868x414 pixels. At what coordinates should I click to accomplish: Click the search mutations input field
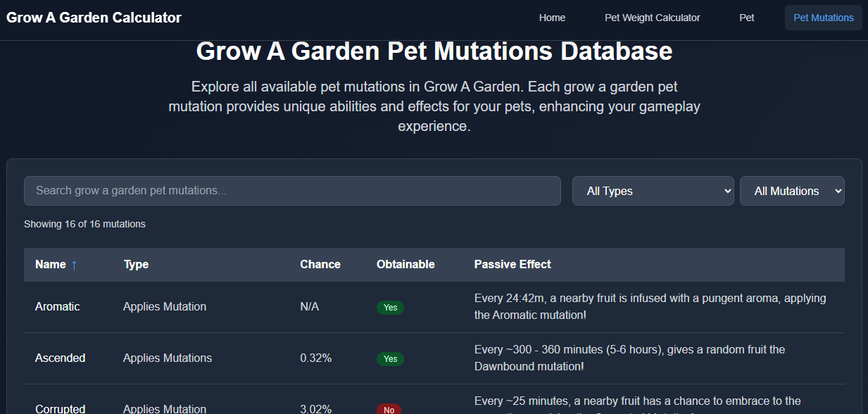[292, 191]
